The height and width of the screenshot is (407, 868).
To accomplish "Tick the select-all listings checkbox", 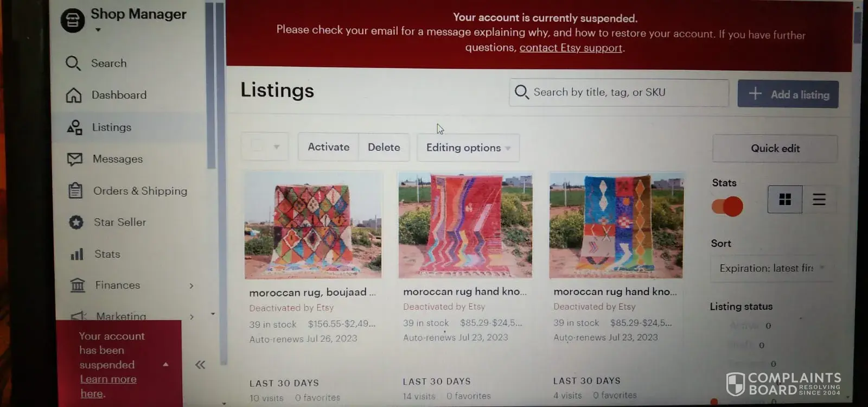I will click(x=258, y=146).
